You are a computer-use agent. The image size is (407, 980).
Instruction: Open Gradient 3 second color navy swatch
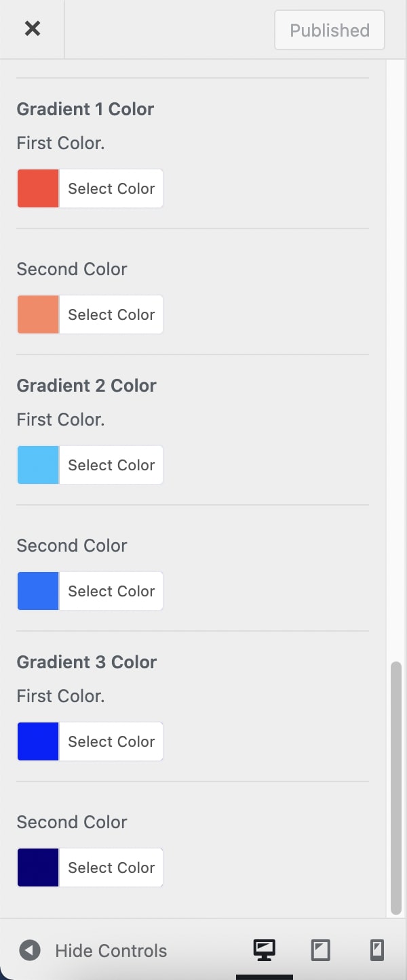tap(38, 867)
